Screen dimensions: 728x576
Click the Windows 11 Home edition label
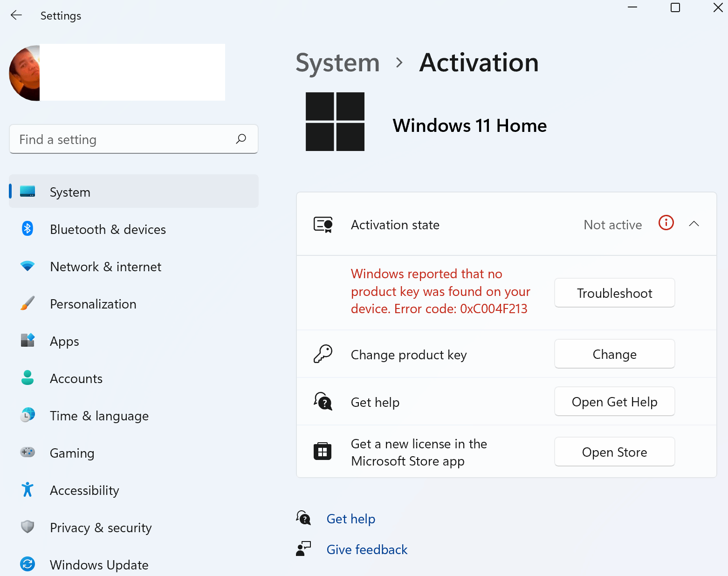pyautogui.click(x=470, y=126)
